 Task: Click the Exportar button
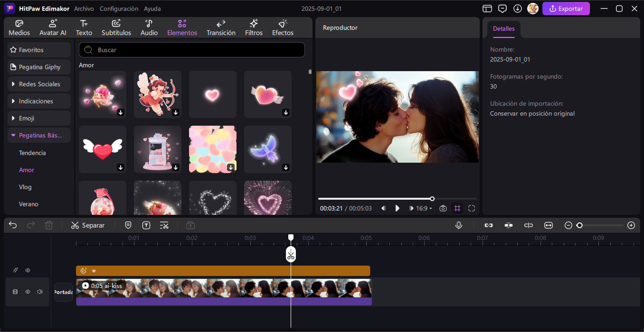pos(566,9)
